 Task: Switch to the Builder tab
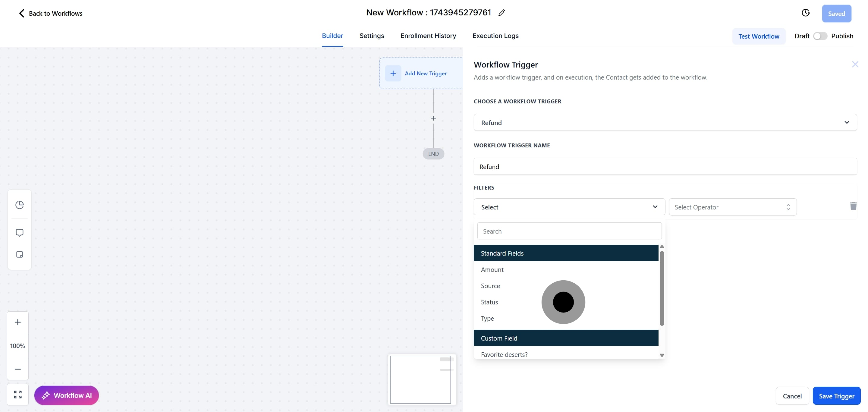point(332,36)
